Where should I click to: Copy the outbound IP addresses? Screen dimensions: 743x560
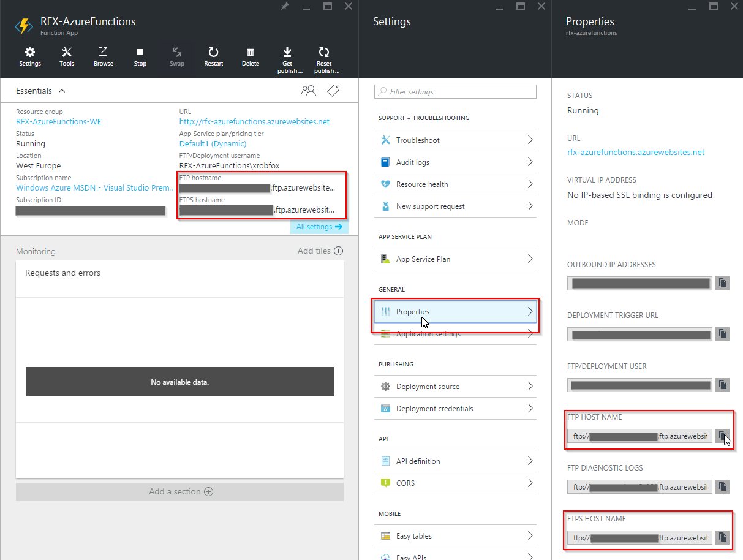723,283
